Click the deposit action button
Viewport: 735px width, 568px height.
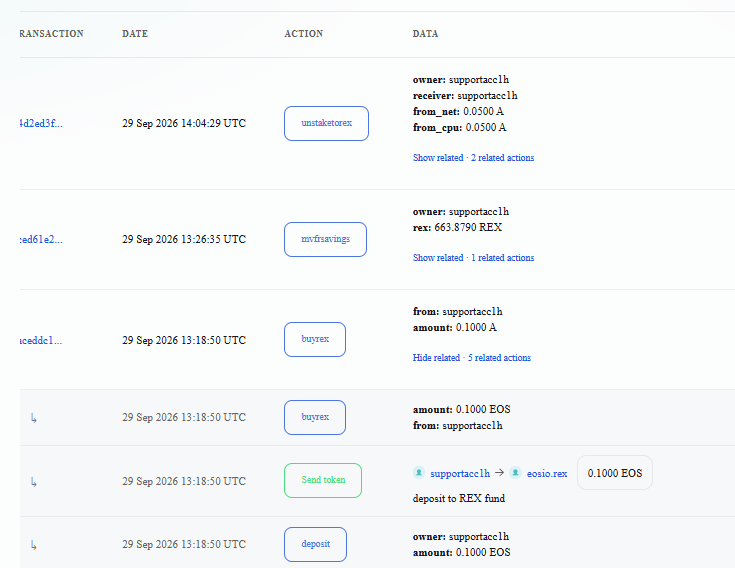point(315,544)
